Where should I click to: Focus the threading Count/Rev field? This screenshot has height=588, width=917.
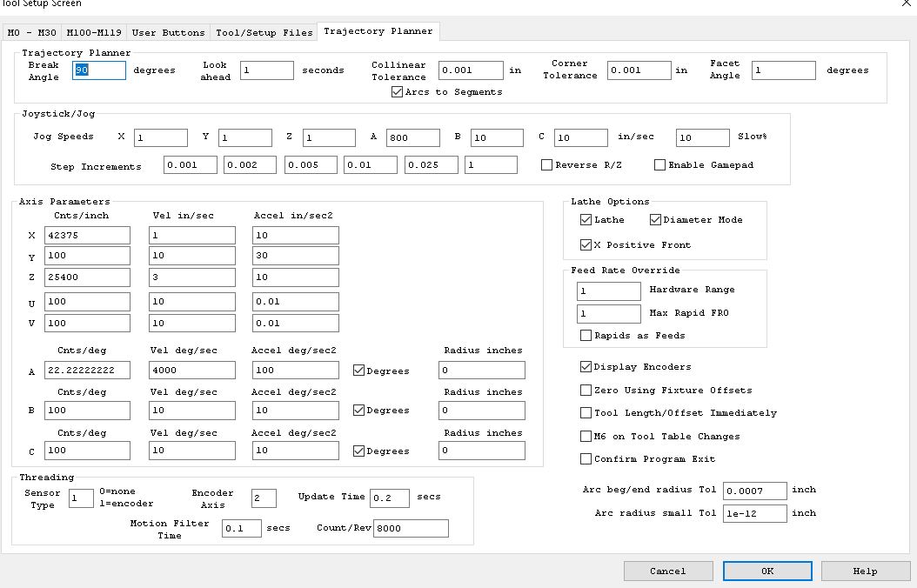[411, 529]
